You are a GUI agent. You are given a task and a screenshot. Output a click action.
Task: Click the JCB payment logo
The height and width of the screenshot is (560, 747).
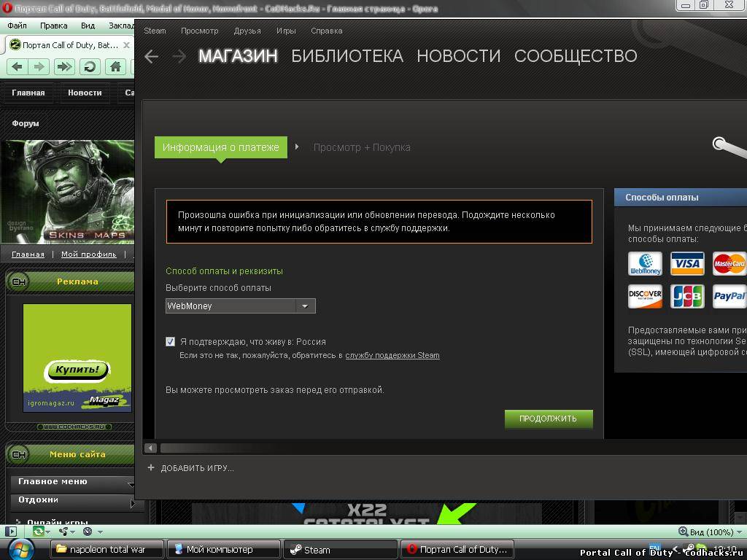[687, 296]
